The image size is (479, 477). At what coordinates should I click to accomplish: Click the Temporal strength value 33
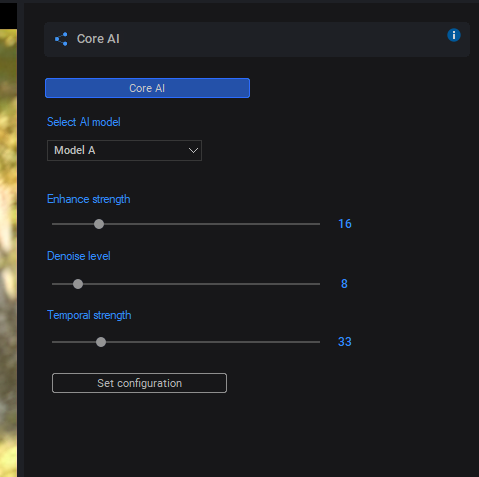coord(345,342)
